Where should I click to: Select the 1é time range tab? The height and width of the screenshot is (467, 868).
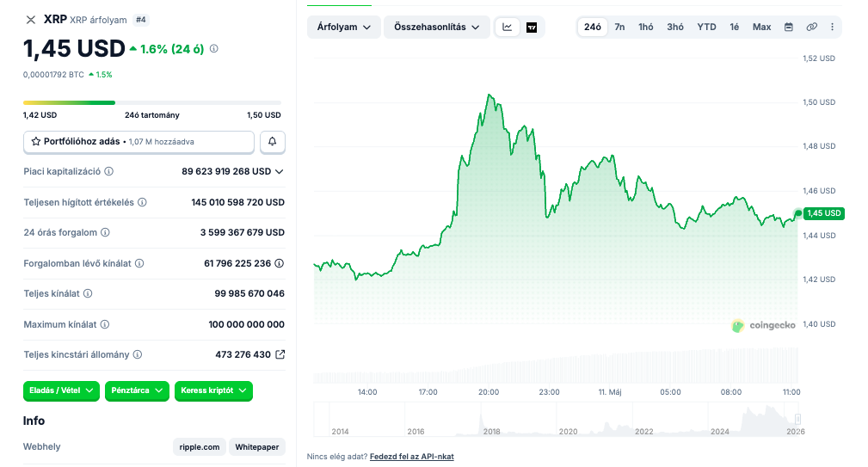pos(734,28)
